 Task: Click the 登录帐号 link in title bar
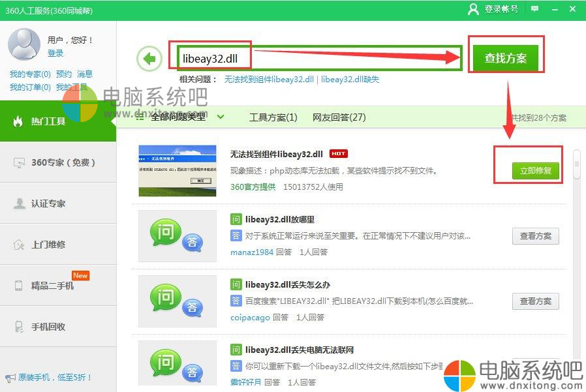[501, 9]
